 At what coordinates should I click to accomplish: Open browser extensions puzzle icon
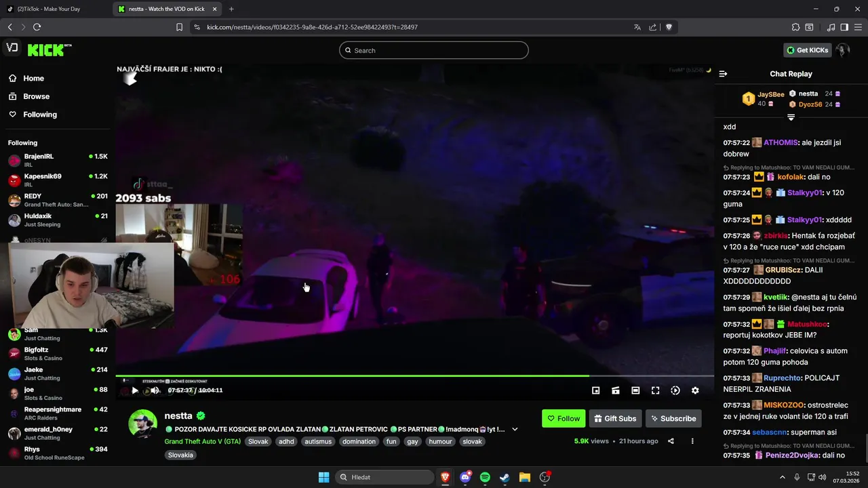[x=795, y=27]
